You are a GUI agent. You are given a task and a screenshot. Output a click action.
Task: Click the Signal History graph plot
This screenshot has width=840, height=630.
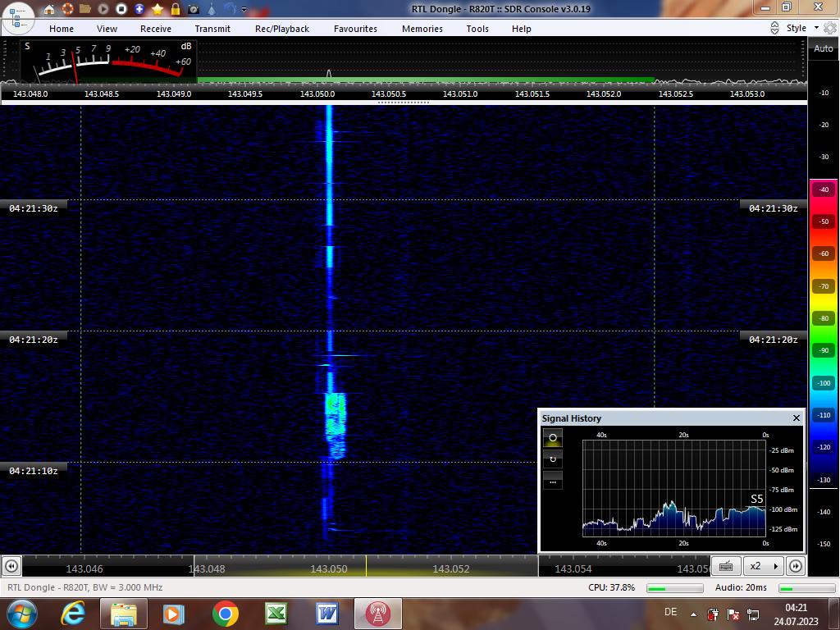(674, 488)
